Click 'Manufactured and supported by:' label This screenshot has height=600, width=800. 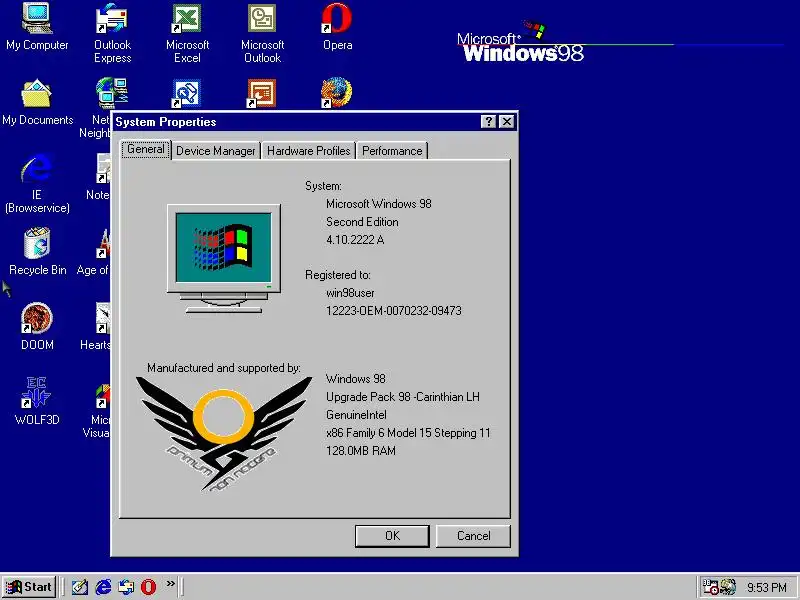pyautogui.click(x=223, y=368)
